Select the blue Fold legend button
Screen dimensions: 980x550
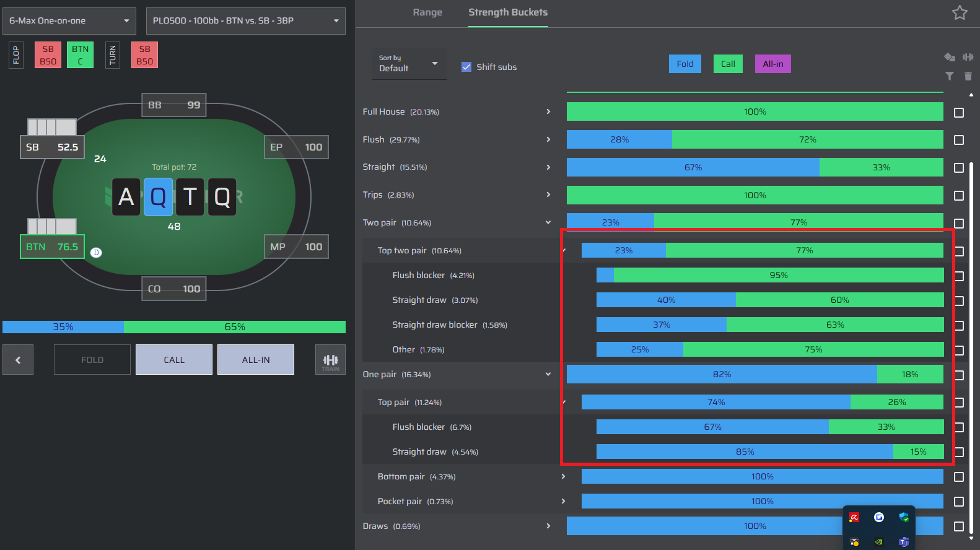tap(685, 64)
